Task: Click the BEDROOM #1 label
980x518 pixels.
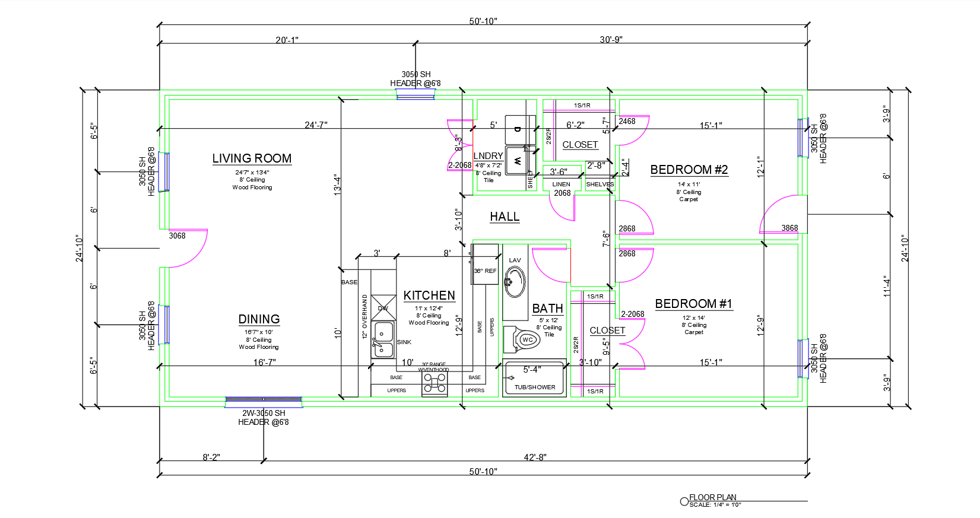Action: pyautogui.click(x=693, y=304)
